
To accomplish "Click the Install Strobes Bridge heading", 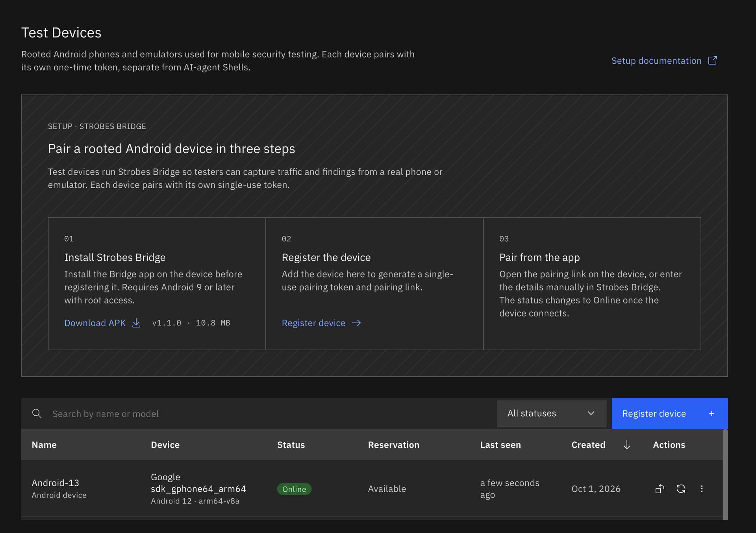I will click(x=115, y=257).
